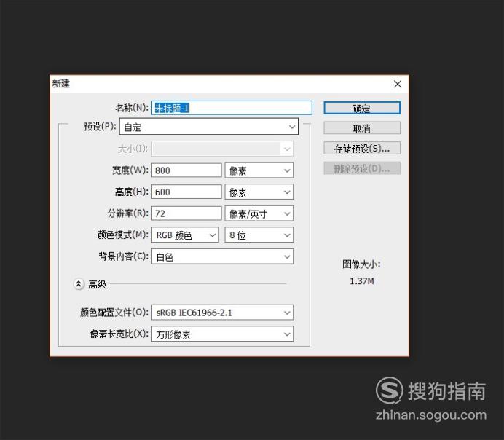
Task: Select the 名称 name input field
Action: click(x=232, y=108)
